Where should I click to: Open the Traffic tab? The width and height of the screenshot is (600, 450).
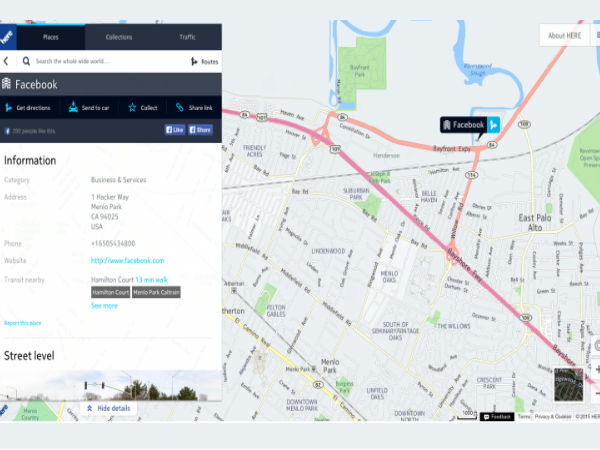(188, 37)
